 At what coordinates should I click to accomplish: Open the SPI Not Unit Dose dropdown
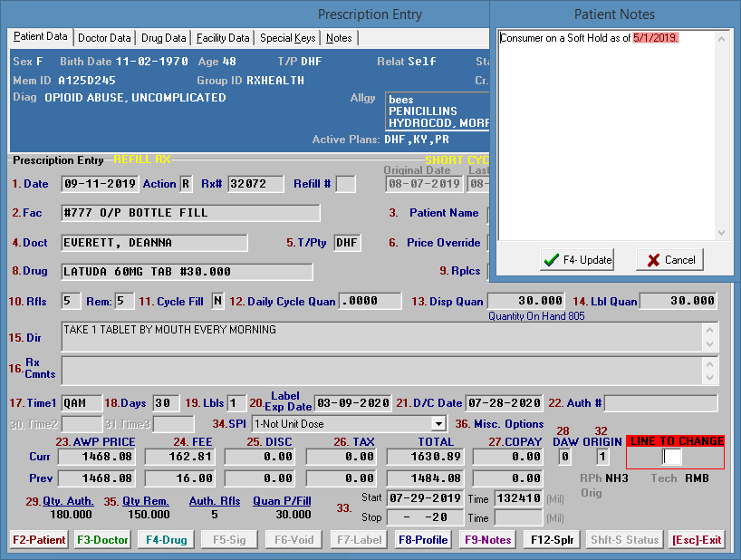click(438, 423)
